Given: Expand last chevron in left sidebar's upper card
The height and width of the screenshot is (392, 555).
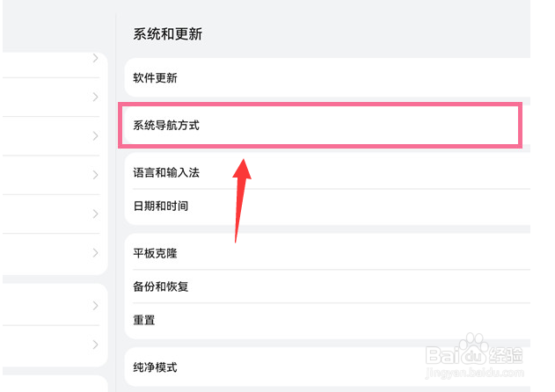Looking at the screenshot, I should [x=95, y=252].
